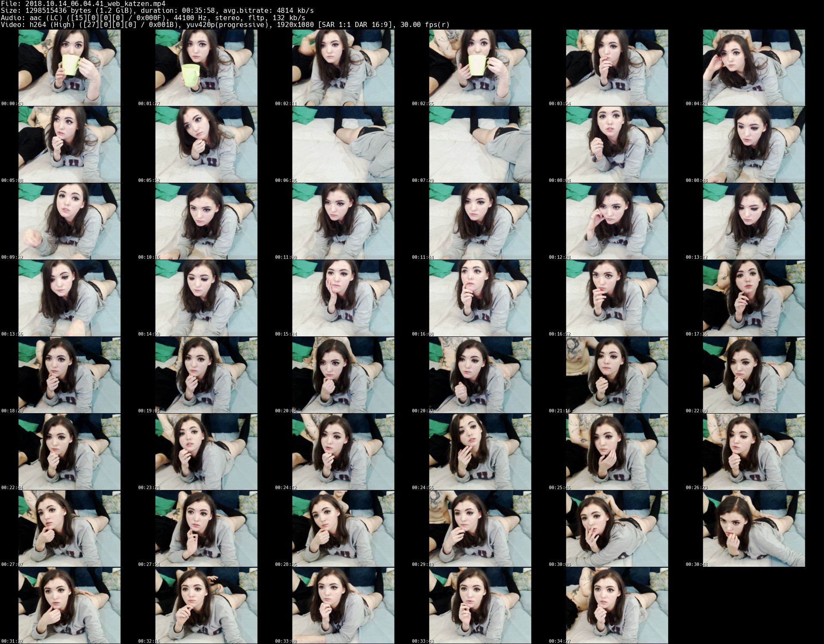Click the frame stamped 00:07:20
This screenshot has height=644, width=824.
click(480, 144)
